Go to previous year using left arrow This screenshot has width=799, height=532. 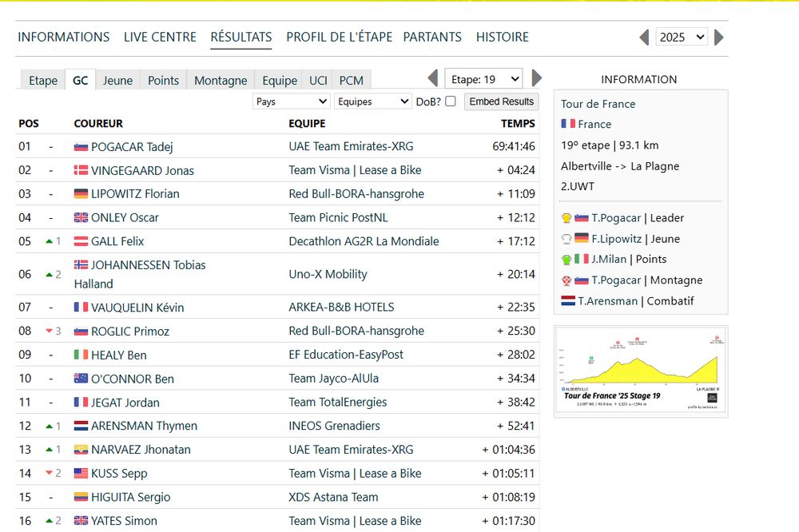tap(644, 38)
